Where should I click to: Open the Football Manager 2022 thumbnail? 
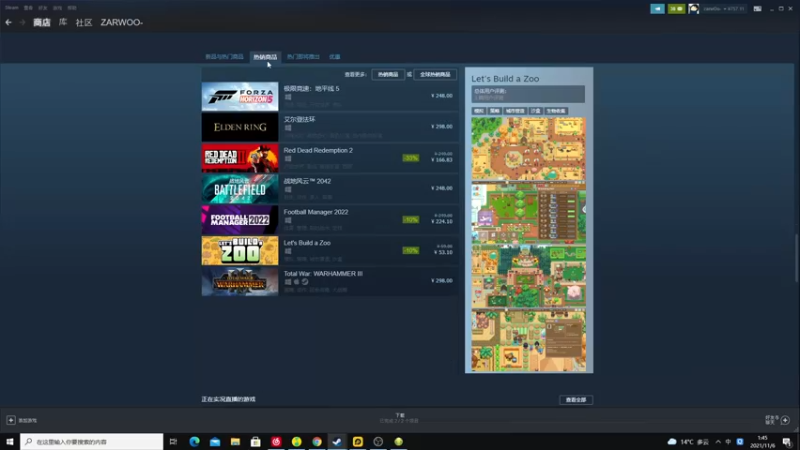pyautogui.click(x=240, y=220)
